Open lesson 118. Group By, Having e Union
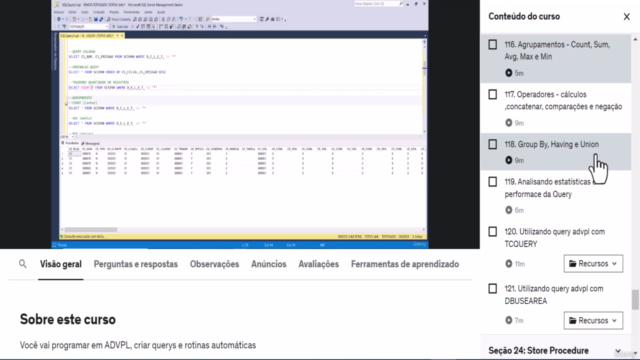Screen dimensions: 640x360 [551, 144]
